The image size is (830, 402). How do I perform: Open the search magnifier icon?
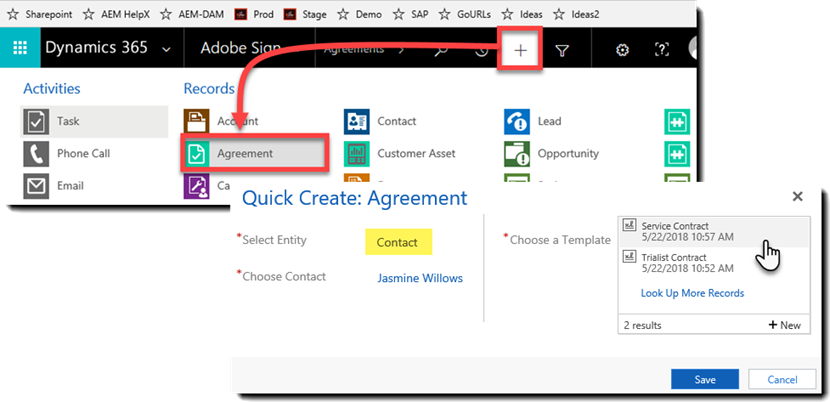tap(441, 50)
